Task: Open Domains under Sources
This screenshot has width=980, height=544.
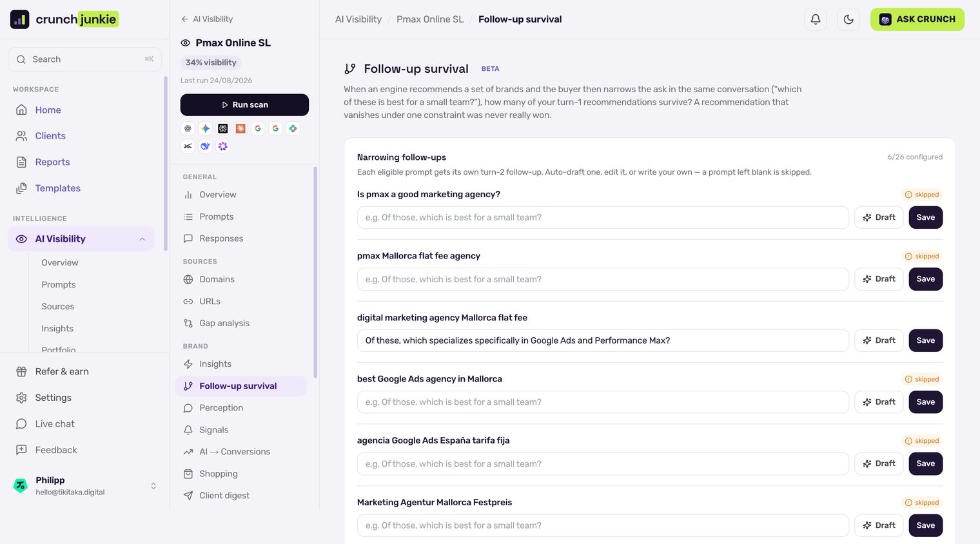Action: click(x=240, y=279)
